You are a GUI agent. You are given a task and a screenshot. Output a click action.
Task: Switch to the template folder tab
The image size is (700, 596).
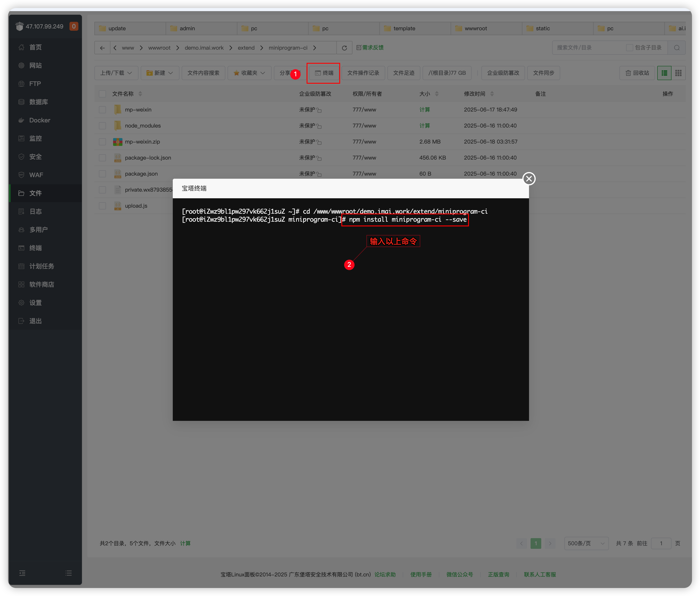coord(404,28)
